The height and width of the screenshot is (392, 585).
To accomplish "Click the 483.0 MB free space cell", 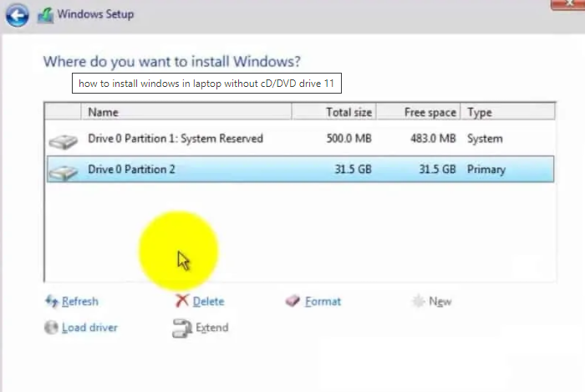I will (x=433, y=139).
